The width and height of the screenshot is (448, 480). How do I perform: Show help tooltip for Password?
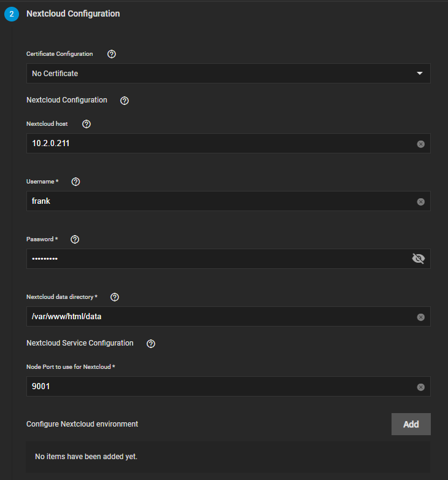point(75,239)
